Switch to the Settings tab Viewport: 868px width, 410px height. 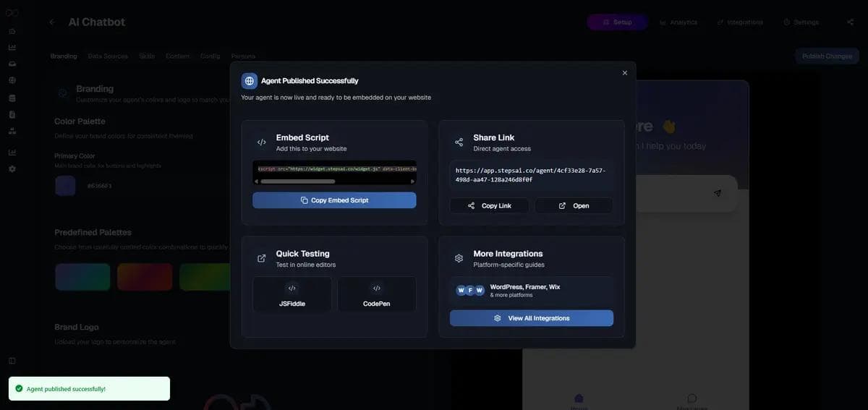pos(801,22)
